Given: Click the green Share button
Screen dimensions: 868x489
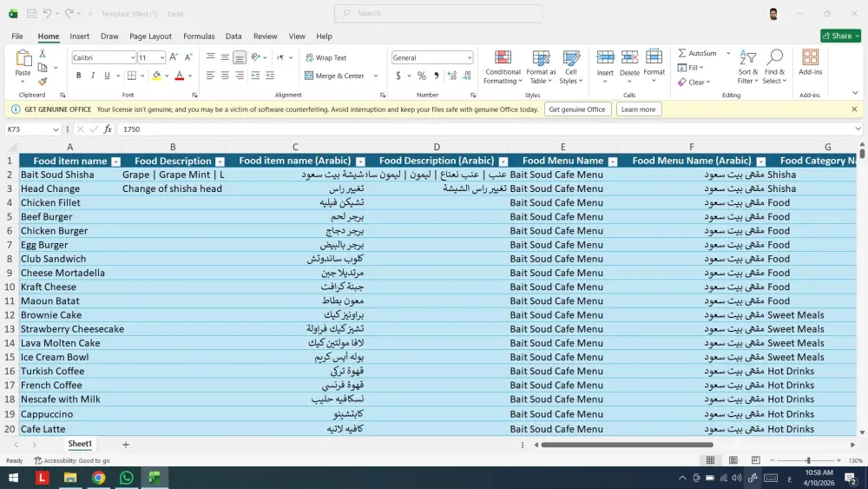Looking at the screenshot, I should coord(840,36).
